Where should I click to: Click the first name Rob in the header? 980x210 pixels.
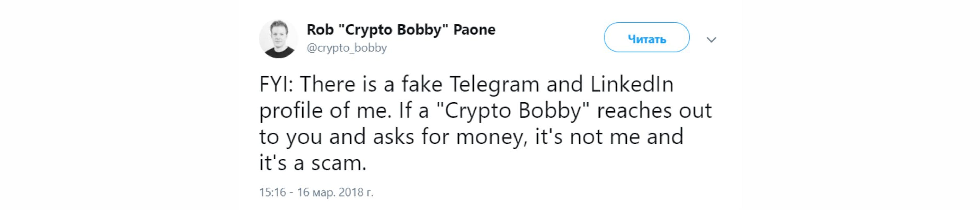(320, 30)
